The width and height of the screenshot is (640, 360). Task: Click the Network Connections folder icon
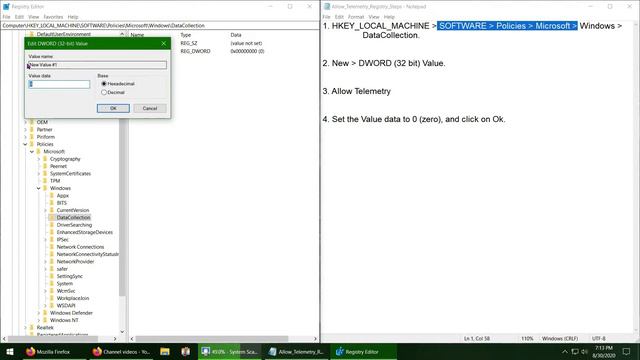pos(52,247)
